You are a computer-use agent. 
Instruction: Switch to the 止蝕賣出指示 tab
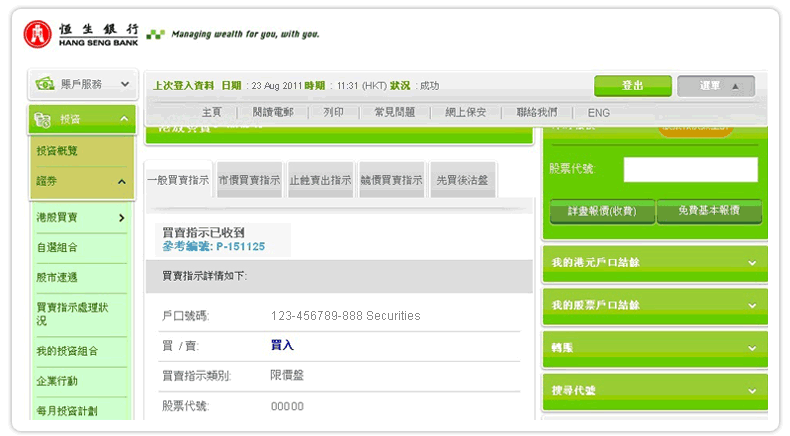click(x=320, y=180)
